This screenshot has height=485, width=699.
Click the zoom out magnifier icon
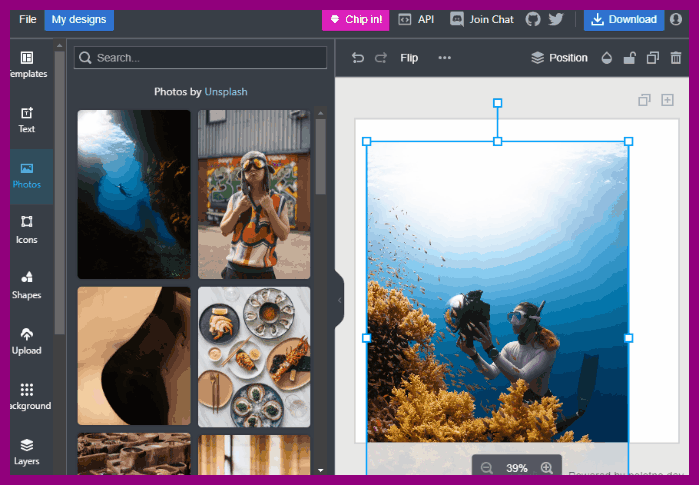pyautogui.click(x=487, y=468)
